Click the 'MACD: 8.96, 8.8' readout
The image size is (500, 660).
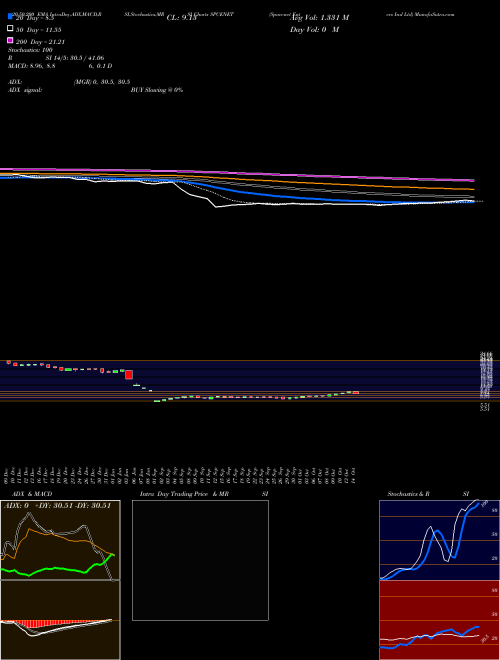pyautogui.click(x=32, y=66)
